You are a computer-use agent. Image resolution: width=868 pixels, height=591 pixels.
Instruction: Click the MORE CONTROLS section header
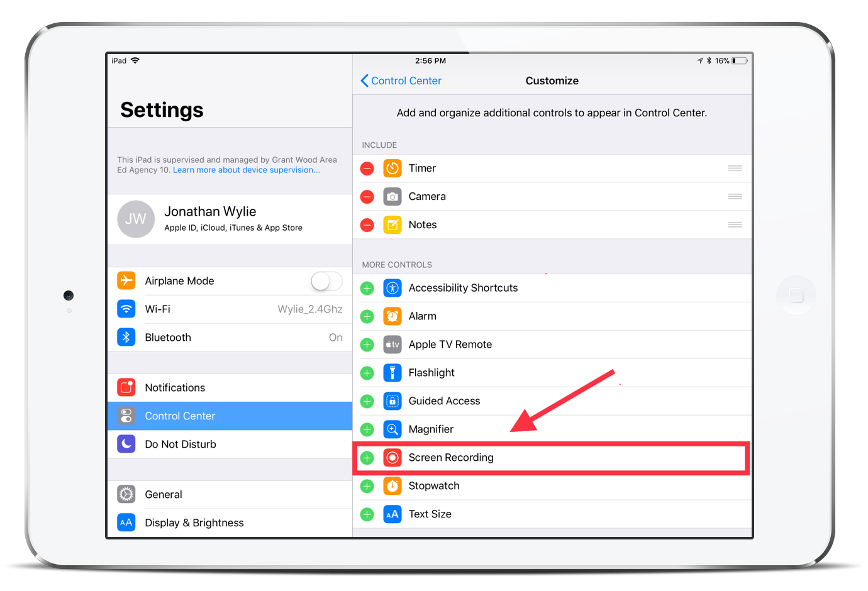click(397, 265)
